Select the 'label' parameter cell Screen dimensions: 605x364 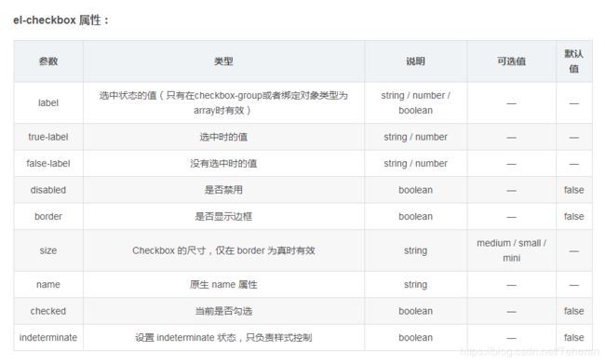[x=48, y=103]
